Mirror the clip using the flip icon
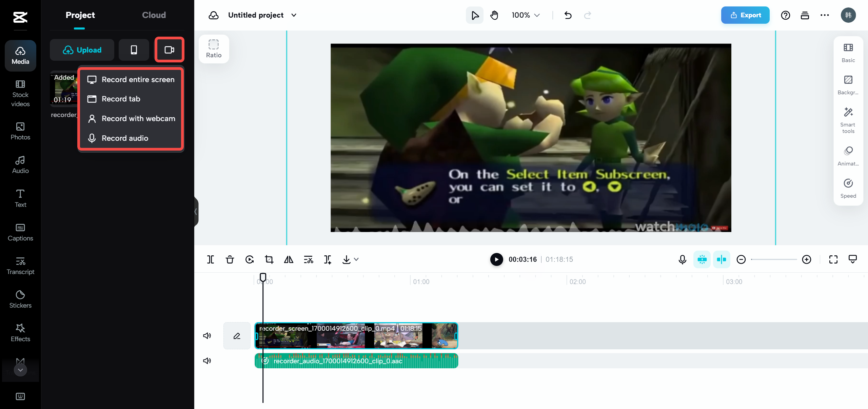Viewport: 868px width, 409px height. pos(288,259)
